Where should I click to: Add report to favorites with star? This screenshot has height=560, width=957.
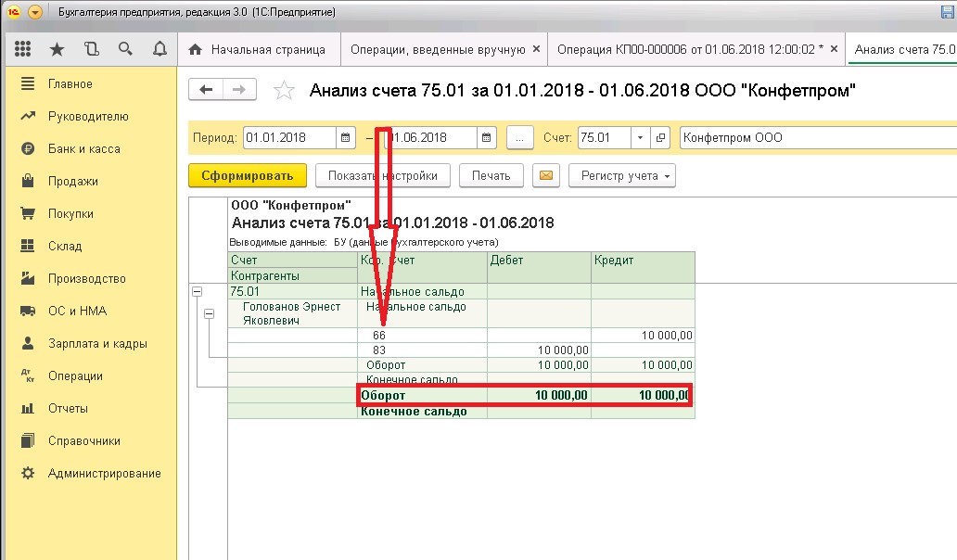click(285, 91)
